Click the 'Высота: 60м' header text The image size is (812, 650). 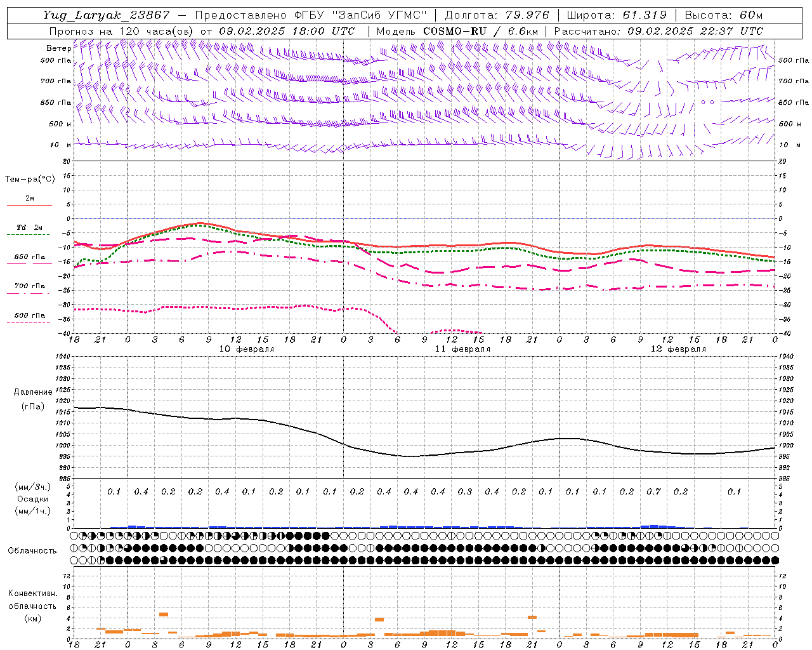click(x=724, y=15)
